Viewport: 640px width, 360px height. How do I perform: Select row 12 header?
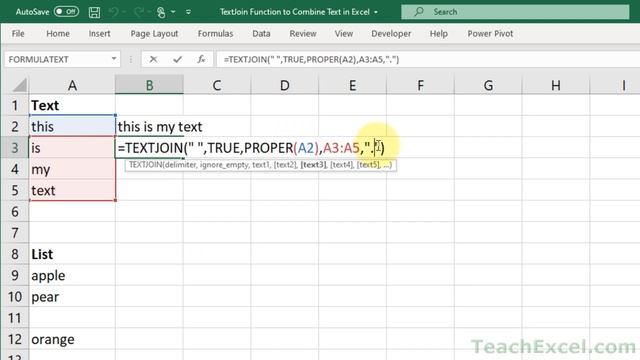[15, 339]
